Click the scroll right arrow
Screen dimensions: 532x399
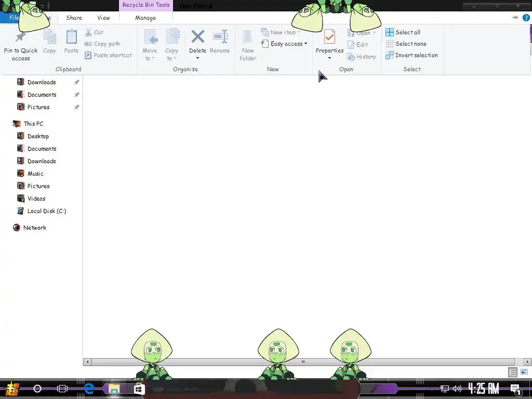(527, 362)
